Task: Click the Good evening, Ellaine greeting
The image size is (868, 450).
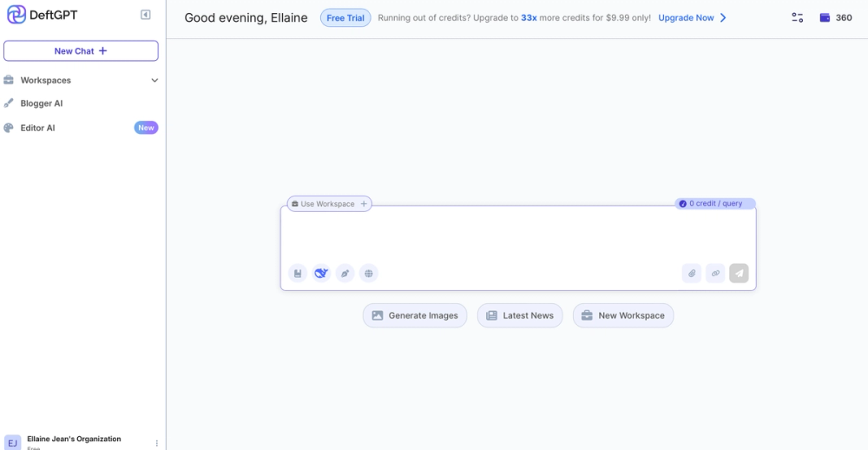Action: (246, 17)
